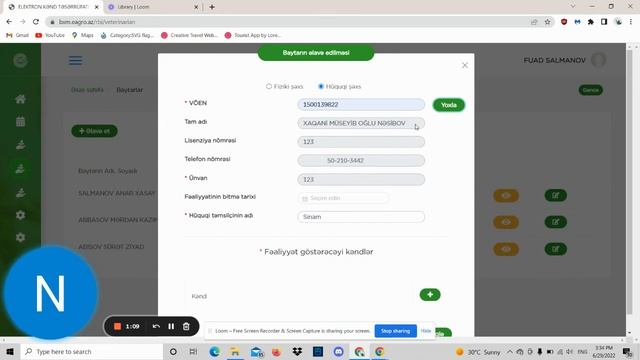
Task: Click the + Əlavə et button
Action: pos(94,131)
